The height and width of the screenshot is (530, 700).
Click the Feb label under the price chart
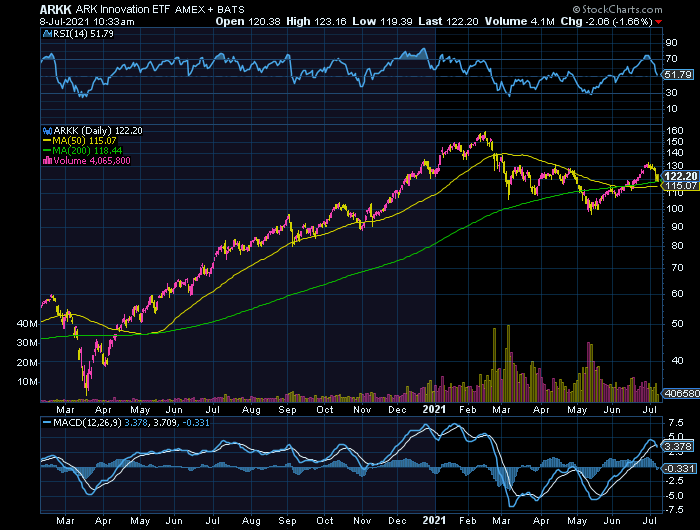click(467, 410)
